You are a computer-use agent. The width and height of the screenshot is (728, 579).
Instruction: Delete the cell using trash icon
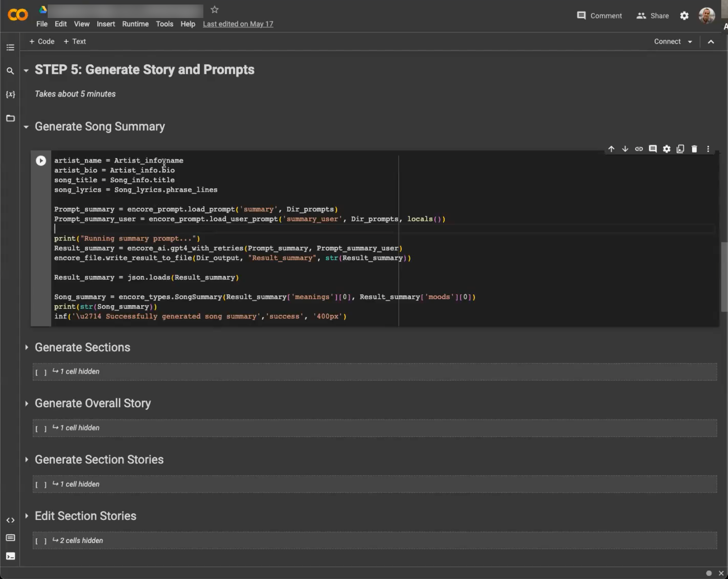click(x=694, y=149)
